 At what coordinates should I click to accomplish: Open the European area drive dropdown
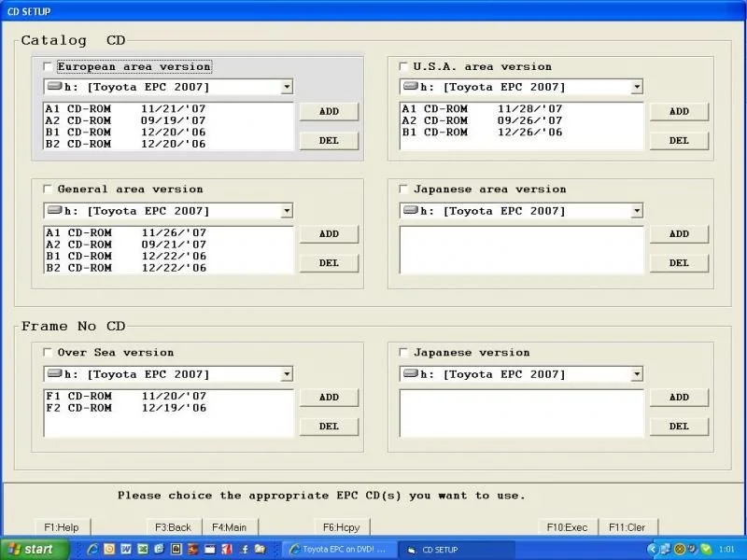pyautogui.click(x=287, y=87)
